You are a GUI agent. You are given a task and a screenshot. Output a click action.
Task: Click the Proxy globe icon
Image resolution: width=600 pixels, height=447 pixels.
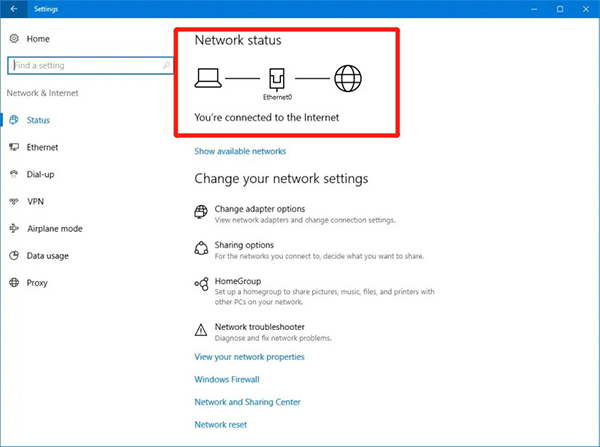(x=14, y=283)
